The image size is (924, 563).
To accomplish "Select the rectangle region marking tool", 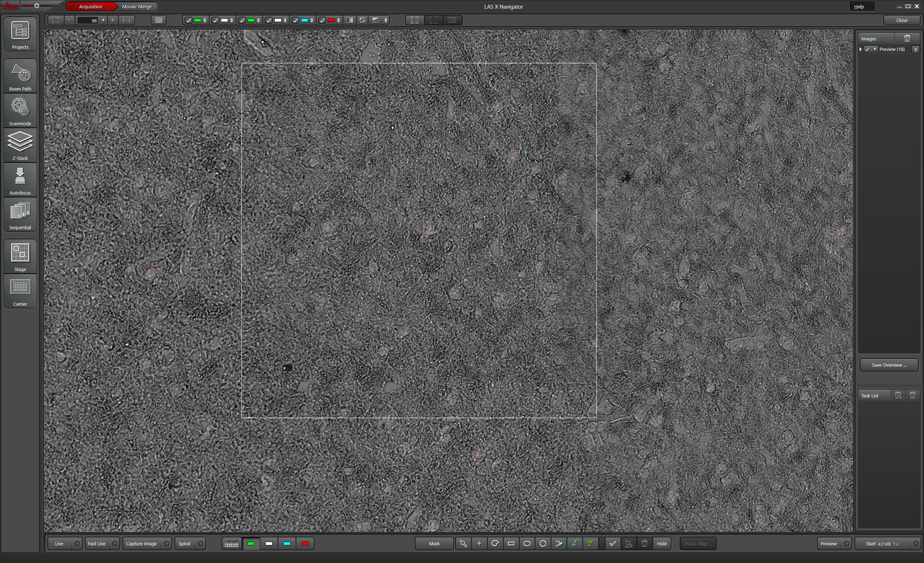I will click(x=511, y=544).
